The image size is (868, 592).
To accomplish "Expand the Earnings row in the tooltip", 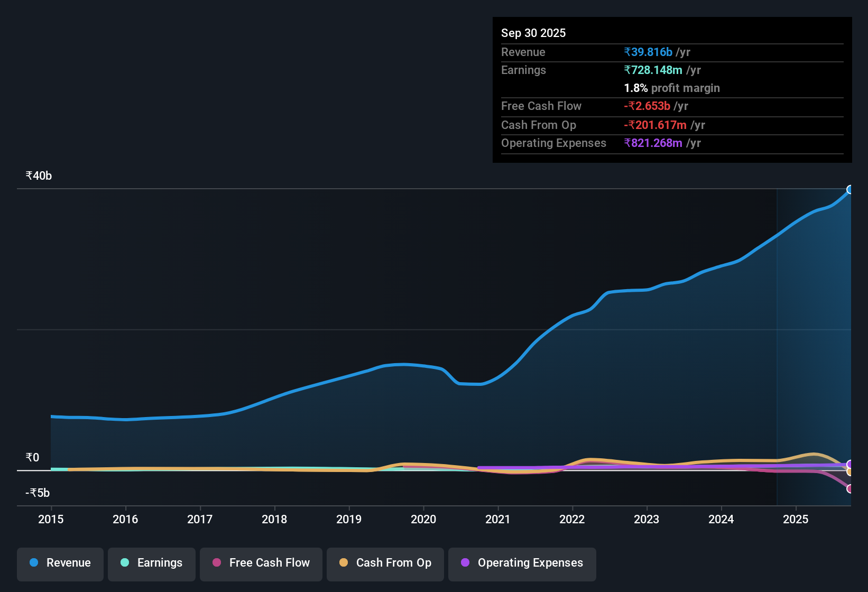I will pyautogui.click(x=523, y=70).
